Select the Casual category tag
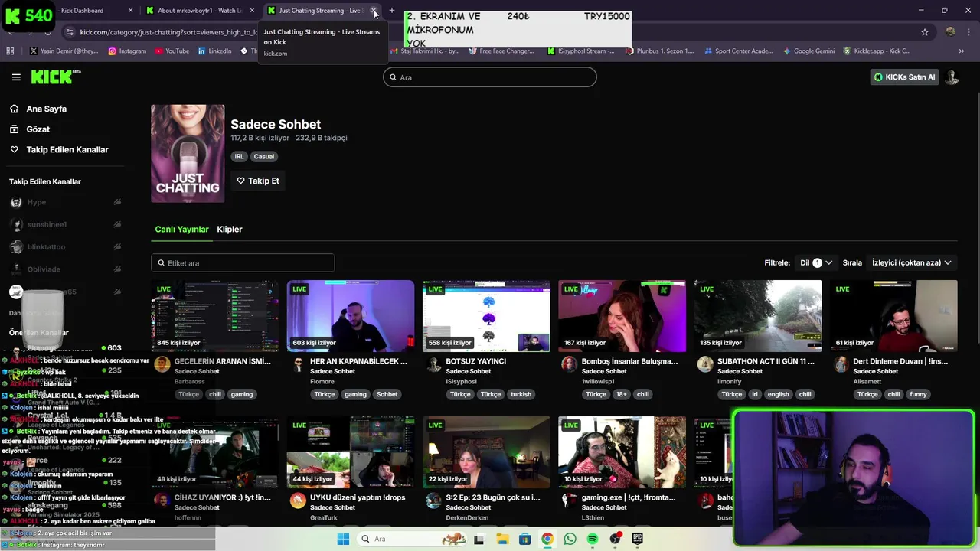The height and width of the screenshot is (551, 980). pyautogui.click(x=264, y=156)
